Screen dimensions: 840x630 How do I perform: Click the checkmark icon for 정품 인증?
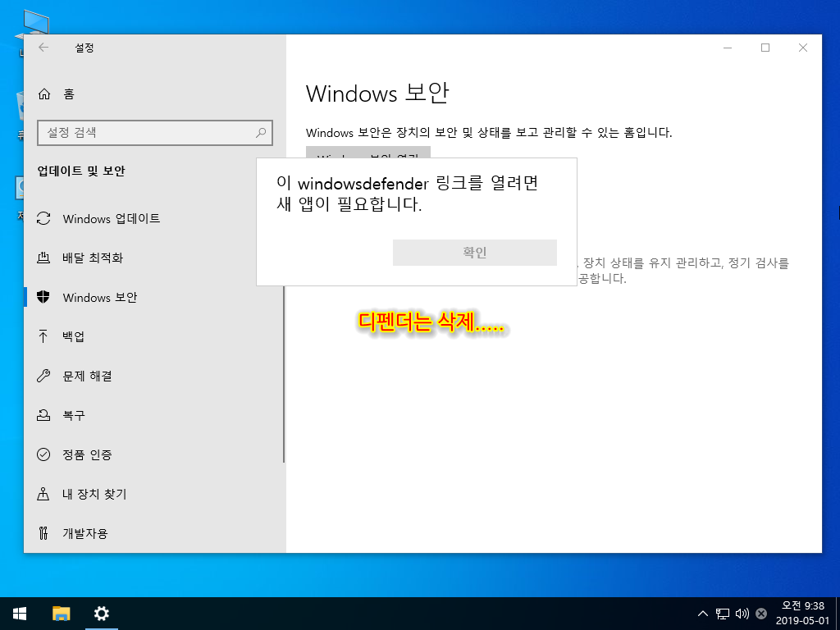pyautogui.click(x=43, y=454)
